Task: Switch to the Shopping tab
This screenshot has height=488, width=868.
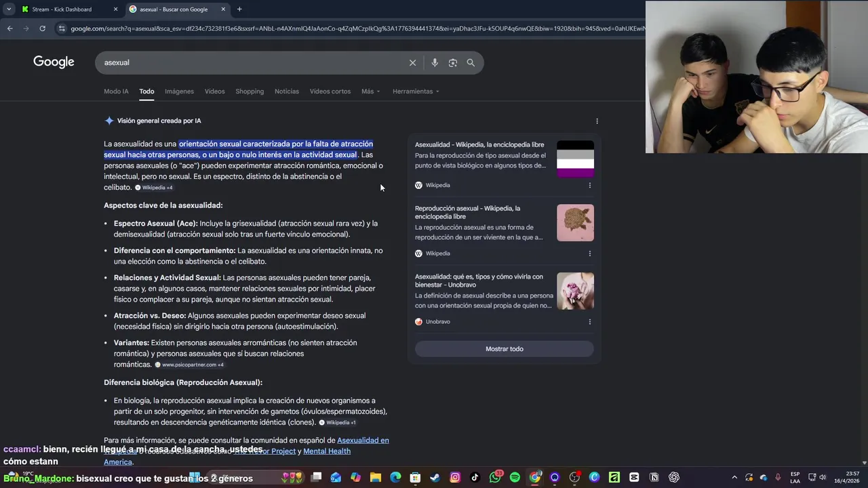Action: click(x=250, y=91)
